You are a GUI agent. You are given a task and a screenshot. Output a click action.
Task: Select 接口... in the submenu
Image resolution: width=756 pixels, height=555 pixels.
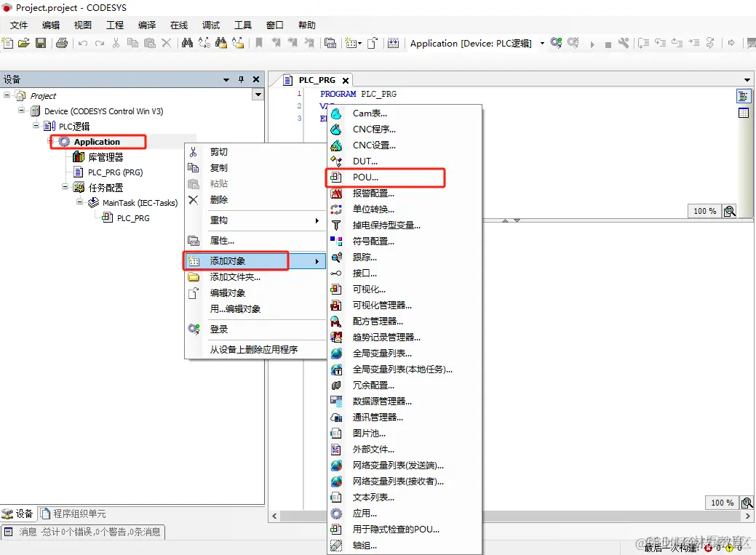point(405,273)
